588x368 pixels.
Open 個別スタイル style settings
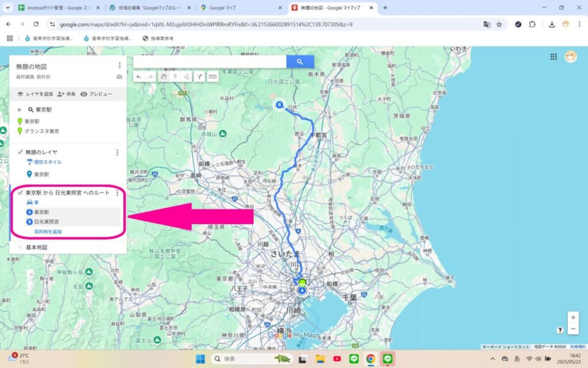click(44, 162)
